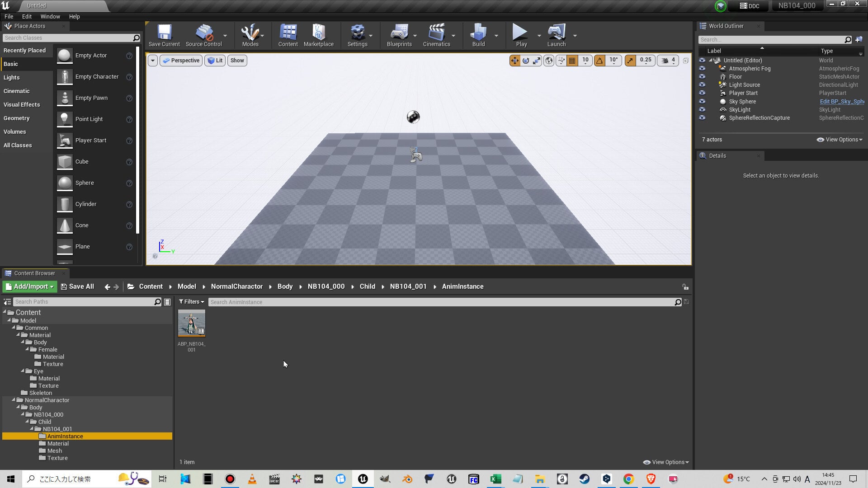Open Excel from the Windows taskbar
This screenshot has width=868, height=488.
point(495,479)
